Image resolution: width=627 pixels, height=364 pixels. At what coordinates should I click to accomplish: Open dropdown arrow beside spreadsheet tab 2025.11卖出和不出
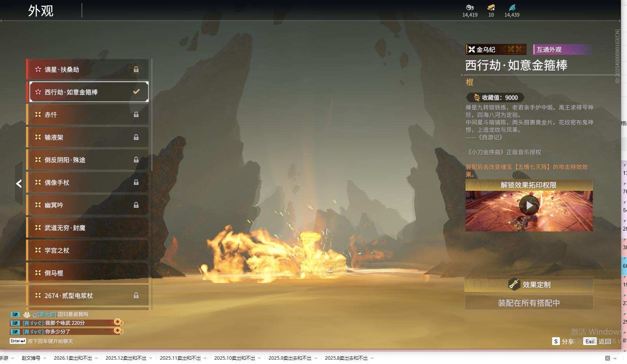205,358
